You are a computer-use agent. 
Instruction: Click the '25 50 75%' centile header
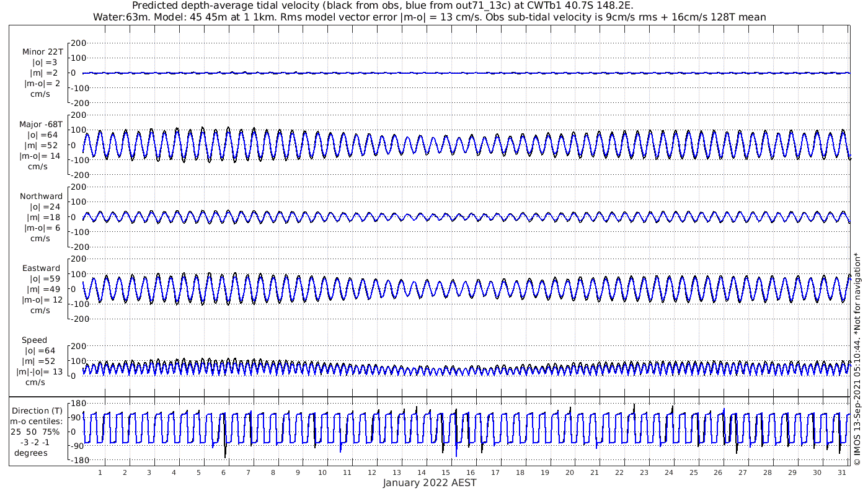[35, 432]
